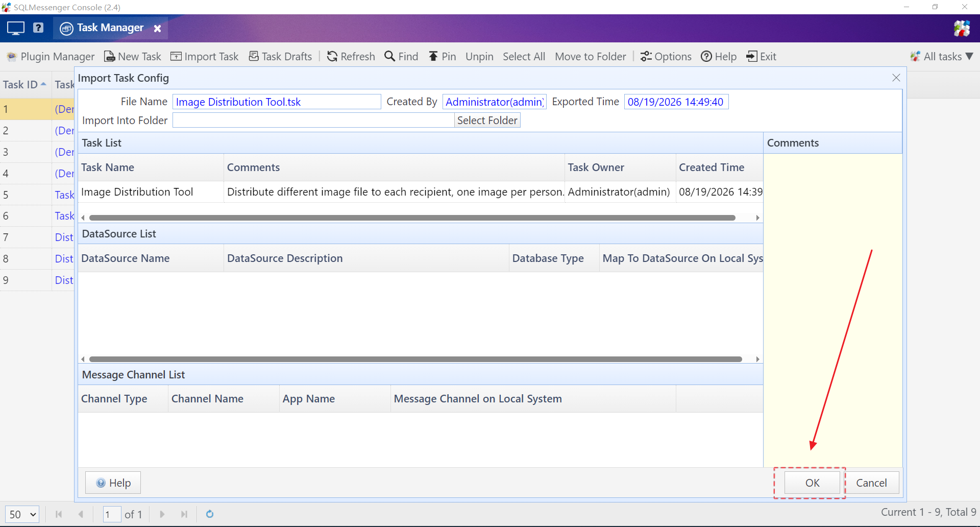The width and height of the screenshot is (980, 527).
Task: Click the Created Time column header
Action: [719, 167]
